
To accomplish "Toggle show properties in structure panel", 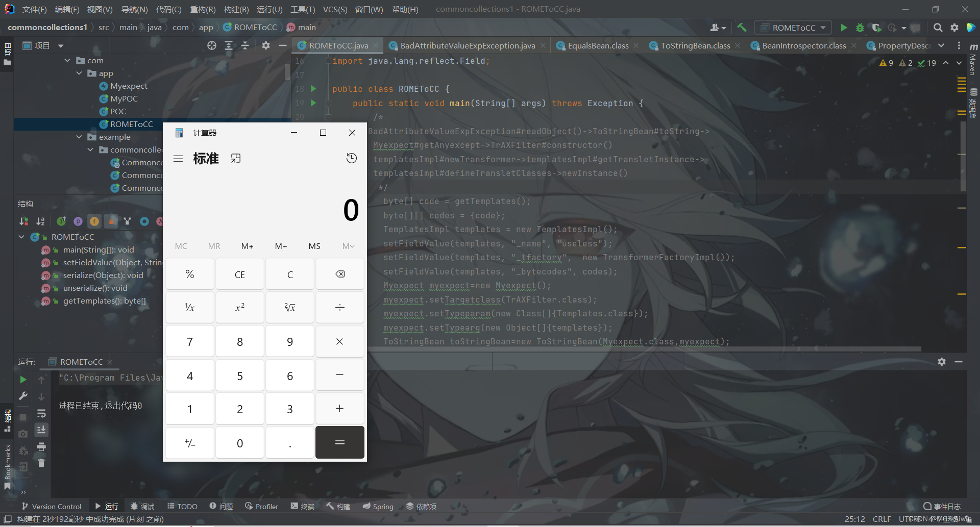I will [78, 221].
